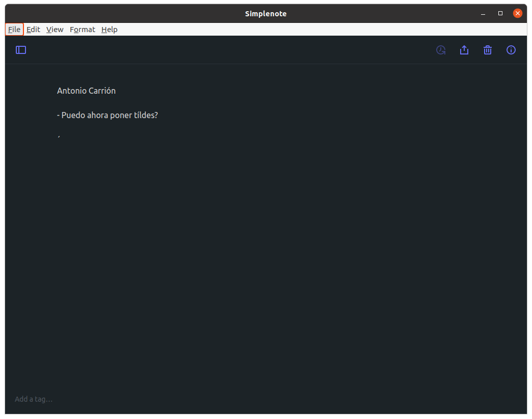Open the share options for this note

click(x=464, y=50)
